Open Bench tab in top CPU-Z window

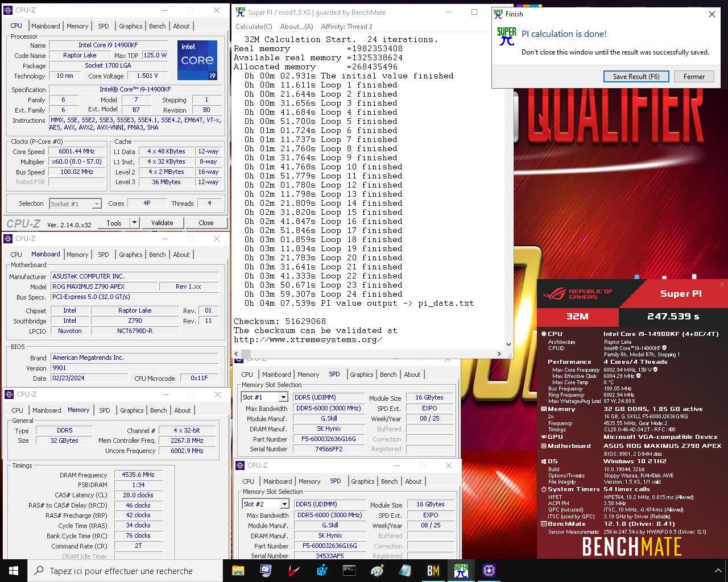158,26
